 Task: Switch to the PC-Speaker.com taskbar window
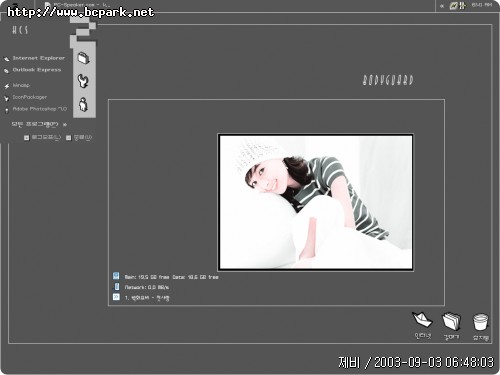click(77, 5)
